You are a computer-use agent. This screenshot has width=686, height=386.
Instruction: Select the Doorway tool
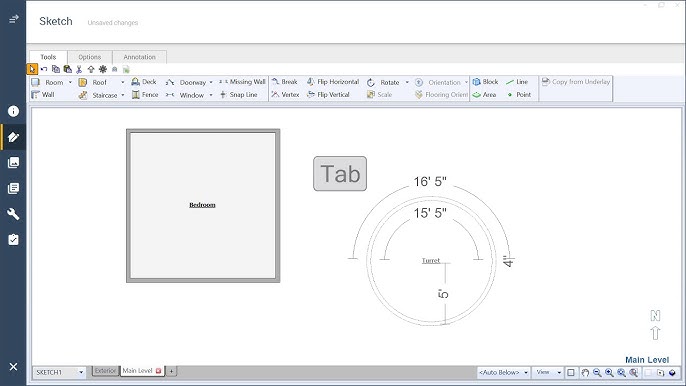(x=186, y=82)
